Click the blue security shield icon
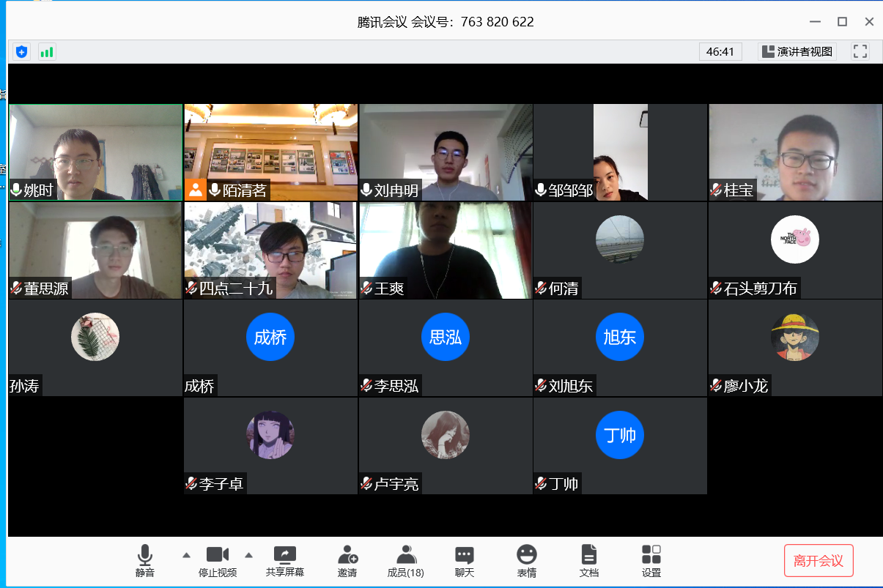Screen dimensions: 883x588 point(22,51)
